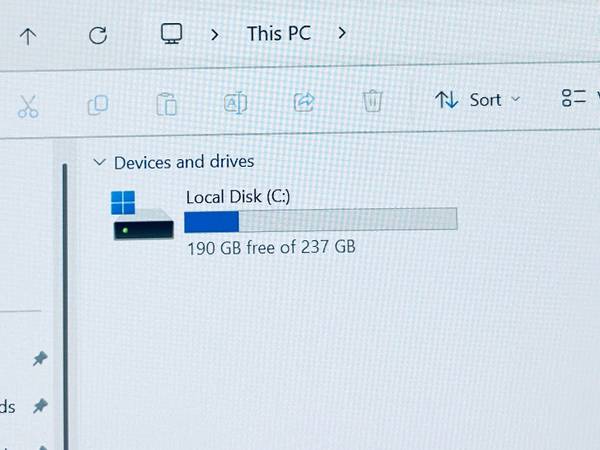Refresh the This PC view
Image resolution: width=600 pixels, height=450 pixels.
pyautogui.click(x=98, y=35)
